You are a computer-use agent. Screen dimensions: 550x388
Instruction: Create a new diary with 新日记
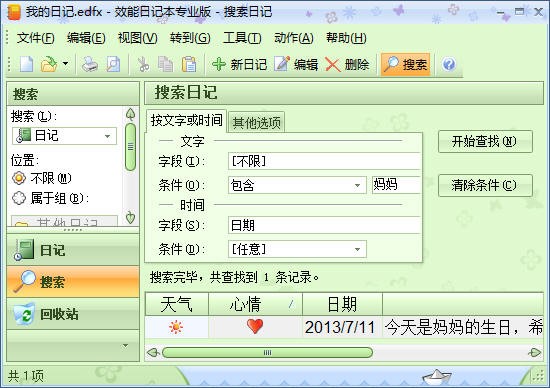point(240,65)
